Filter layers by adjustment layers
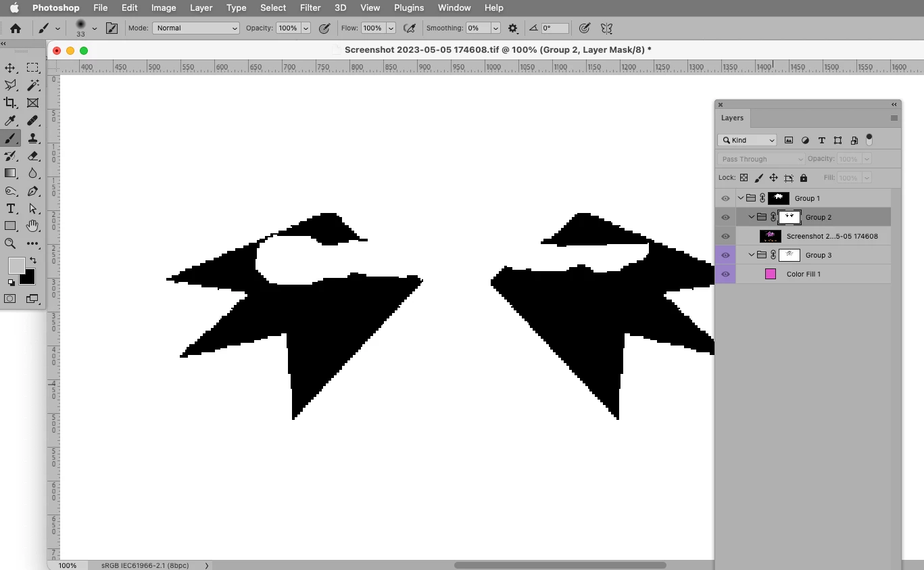924x570 pixels. click(805, 140)
